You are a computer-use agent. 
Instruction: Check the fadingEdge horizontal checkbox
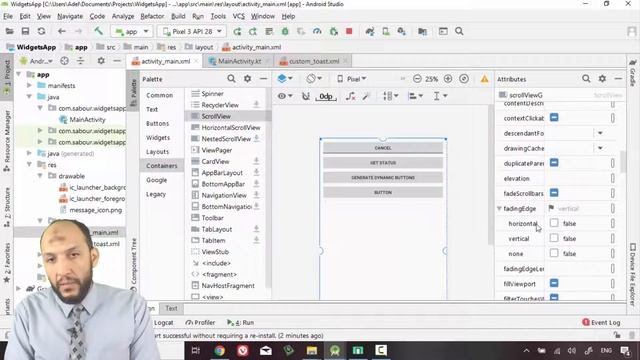tap(554, 223)
